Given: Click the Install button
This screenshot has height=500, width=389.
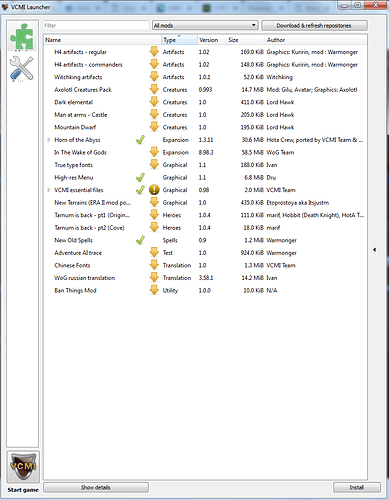Looking at the screenshot, I should coord(357,487).
